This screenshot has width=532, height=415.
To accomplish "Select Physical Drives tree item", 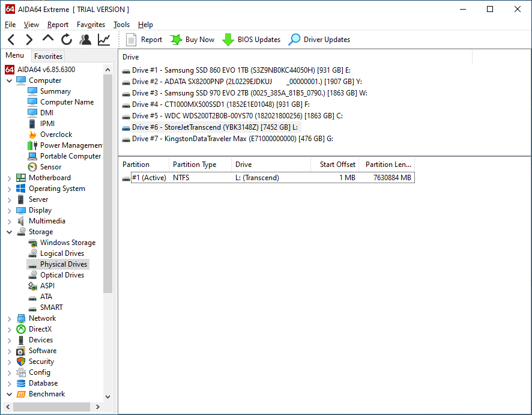I will [64, 264].
